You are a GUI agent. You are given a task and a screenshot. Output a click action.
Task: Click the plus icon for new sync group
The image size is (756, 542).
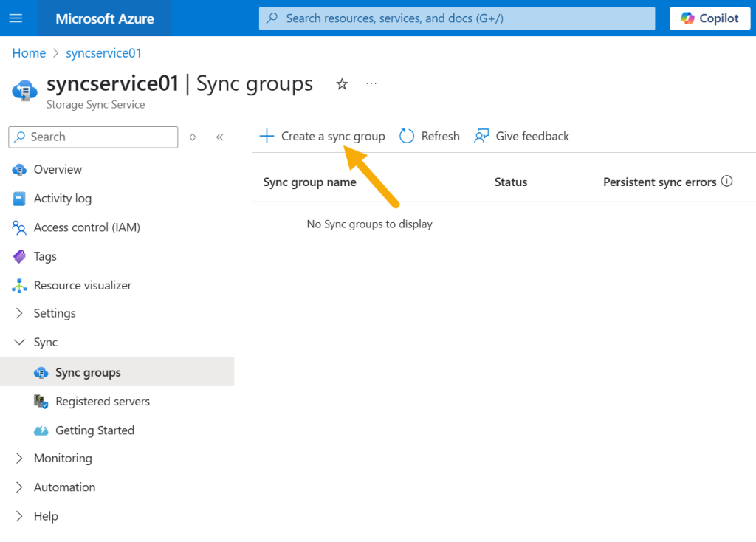point(267,136)
